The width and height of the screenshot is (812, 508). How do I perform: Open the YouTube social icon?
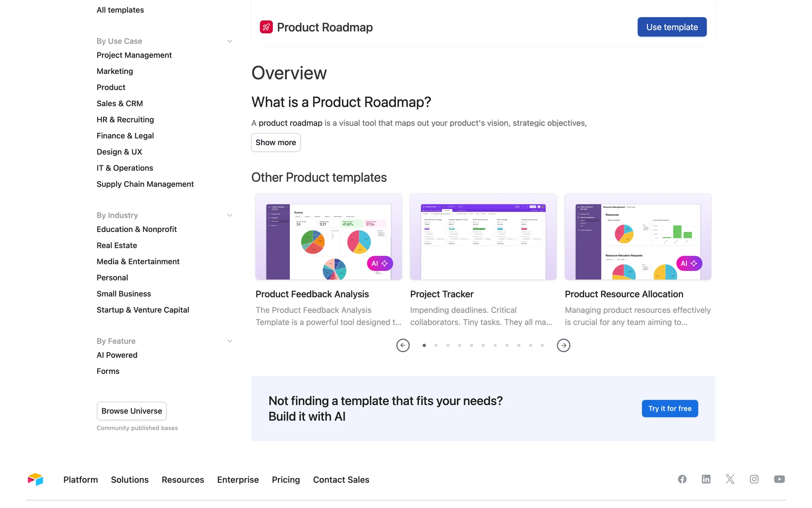pyautogui.click(x=779, y=479)
